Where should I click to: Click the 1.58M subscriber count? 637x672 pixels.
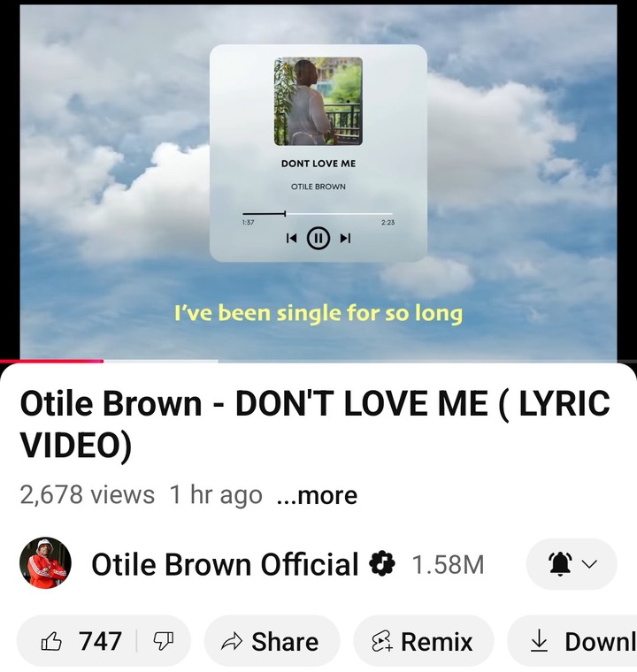tap(448, 564)
